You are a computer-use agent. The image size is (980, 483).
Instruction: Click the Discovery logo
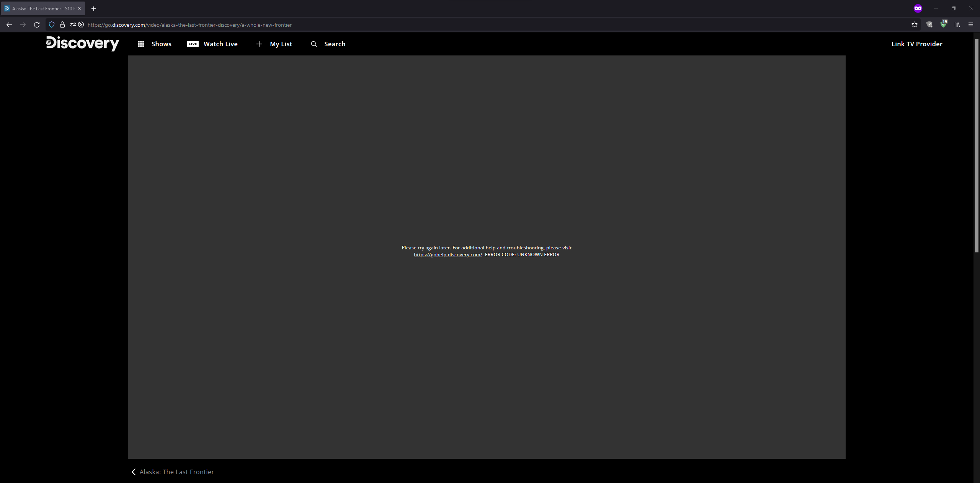pyautogui.click(x=82, y=44)
